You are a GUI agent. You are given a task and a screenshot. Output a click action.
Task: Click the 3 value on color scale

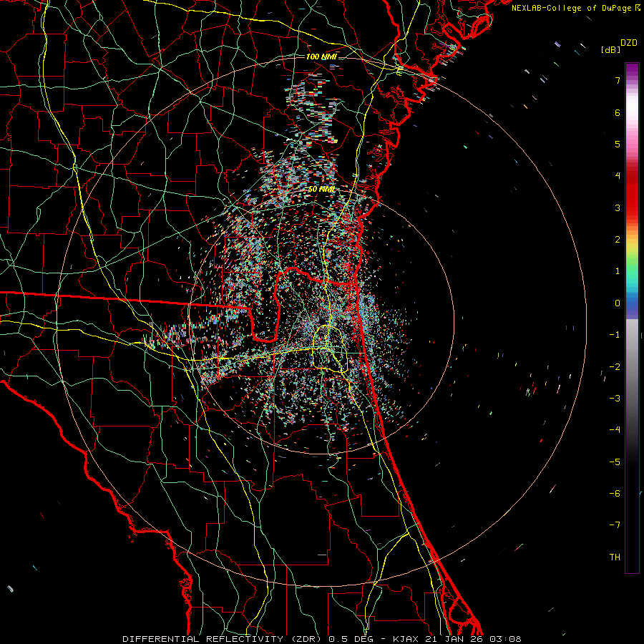(x=618, y=208)
